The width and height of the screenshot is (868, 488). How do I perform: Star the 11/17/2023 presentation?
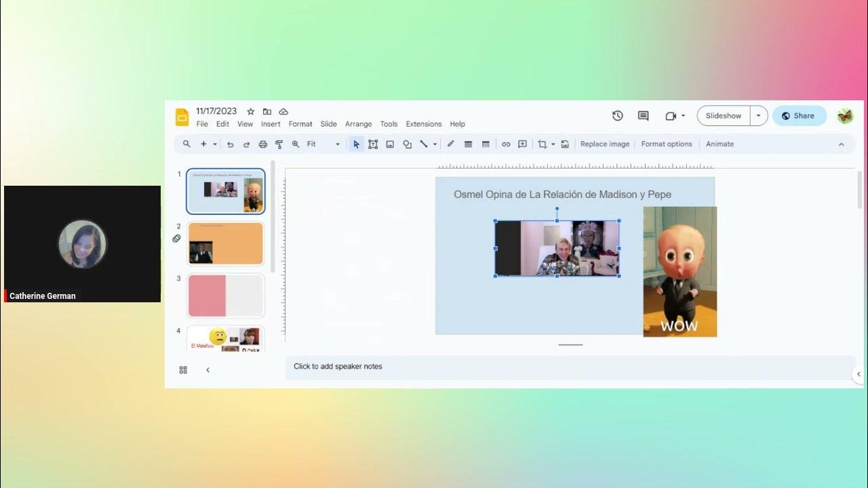[x=250, y=111]
